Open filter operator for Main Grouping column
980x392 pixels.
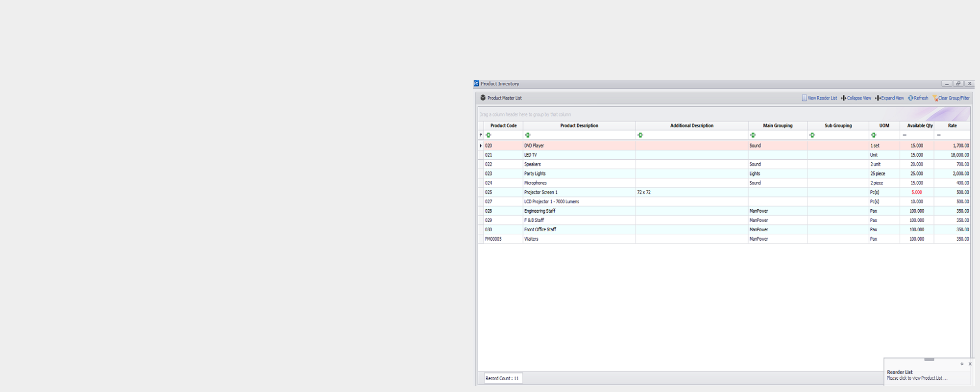click(753, 135)
